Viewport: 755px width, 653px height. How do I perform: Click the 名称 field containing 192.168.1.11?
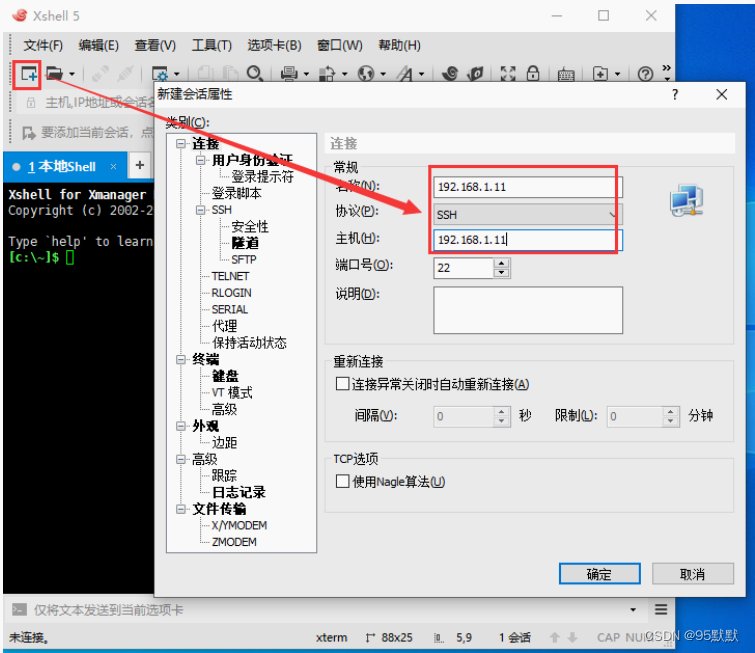pyautogui.click(x=528, y=187)
